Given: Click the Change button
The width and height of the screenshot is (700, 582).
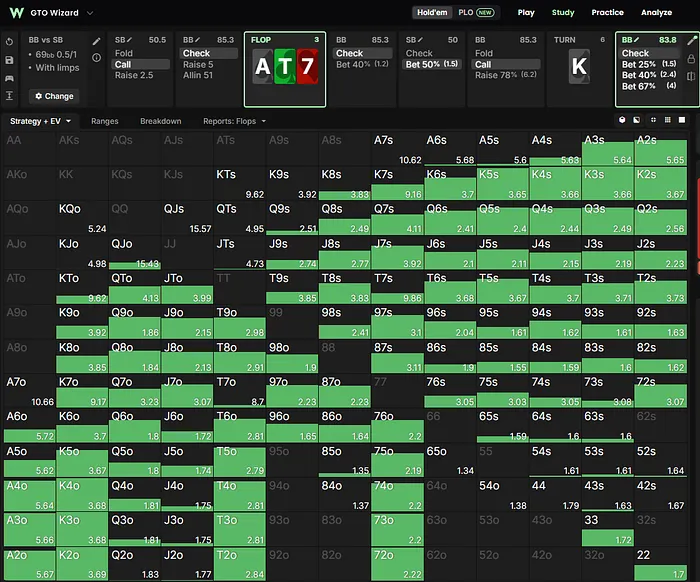Looking at the screenshot, I should click(54, 96).
